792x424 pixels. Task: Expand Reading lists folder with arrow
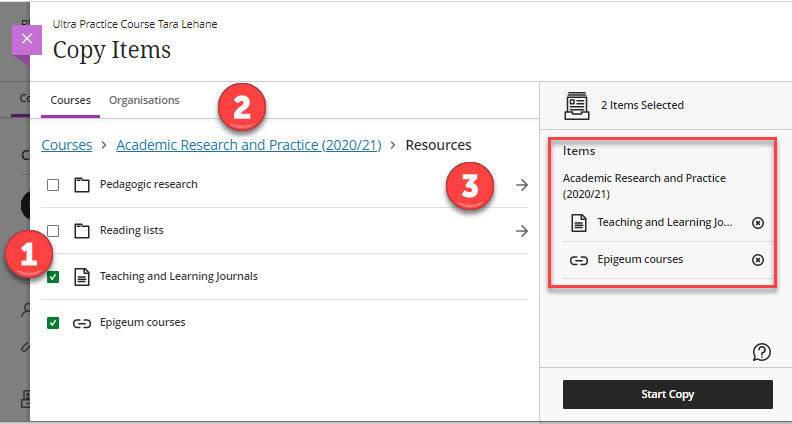tap(521, 231)
